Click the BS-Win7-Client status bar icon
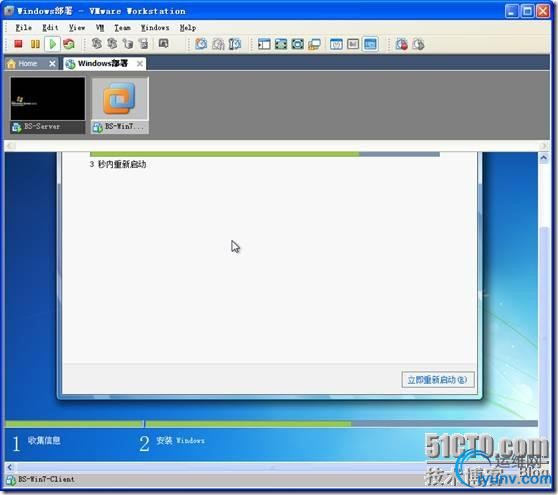Image resolution: width=558 pixels, height=495 pixels. pos(11,480)
